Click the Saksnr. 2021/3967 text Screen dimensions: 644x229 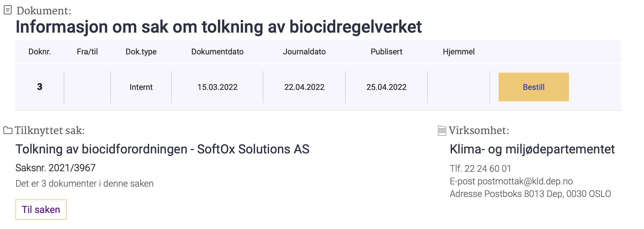pos(55,168)
